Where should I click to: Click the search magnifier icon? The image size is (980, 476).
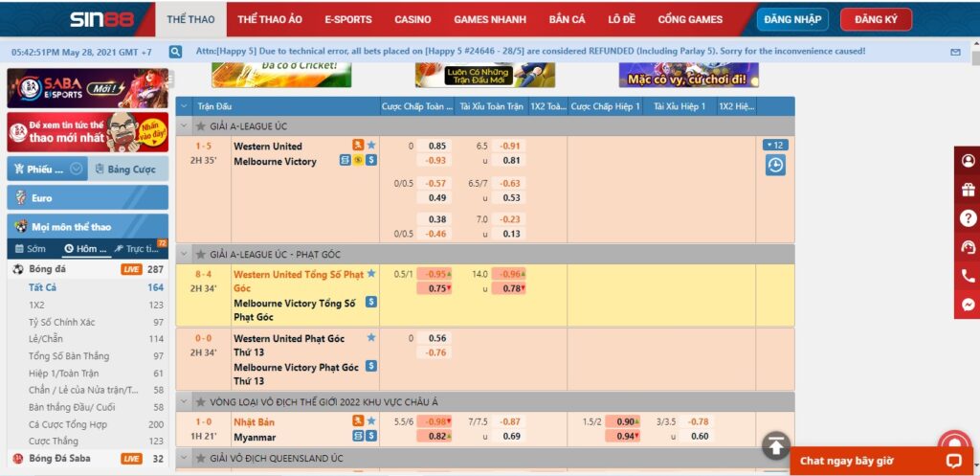pyautogui.click(x=175, y=52)
